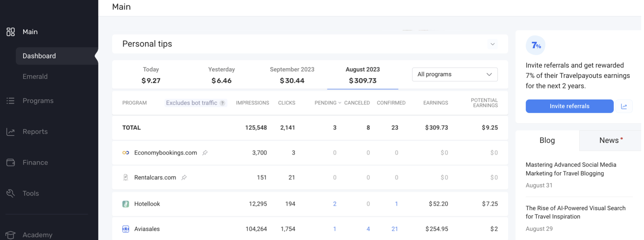Click Aviasales canceled value 4
The image size is (644, 240).
point(368,229)
